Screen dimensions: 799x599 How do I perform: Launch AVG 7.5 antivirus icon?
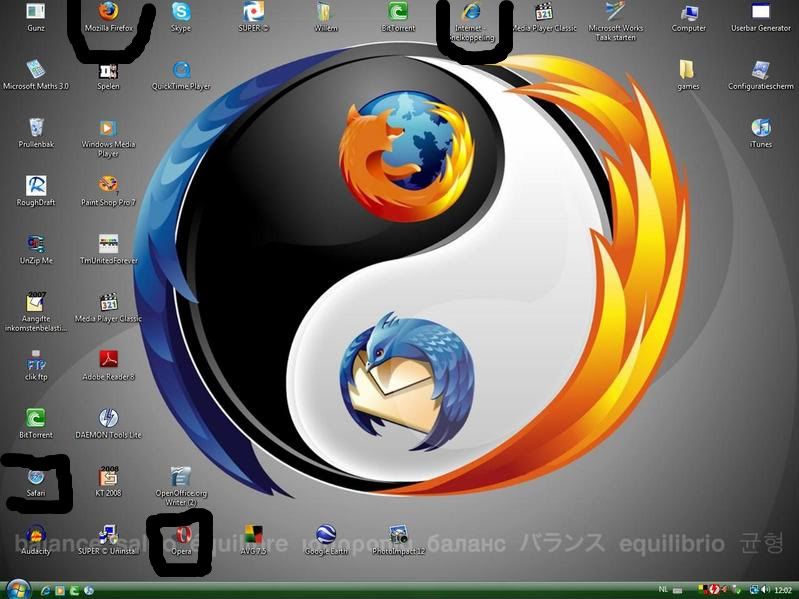(x=253, y=539)
